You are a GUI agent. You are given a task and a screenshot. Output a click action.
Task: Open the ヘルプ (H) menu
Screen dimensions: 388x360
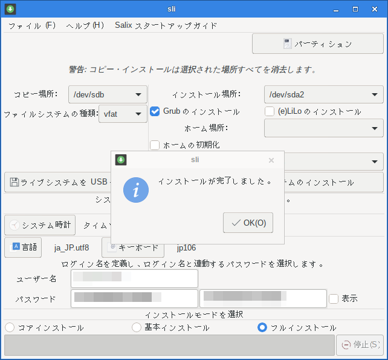(85, 26)
